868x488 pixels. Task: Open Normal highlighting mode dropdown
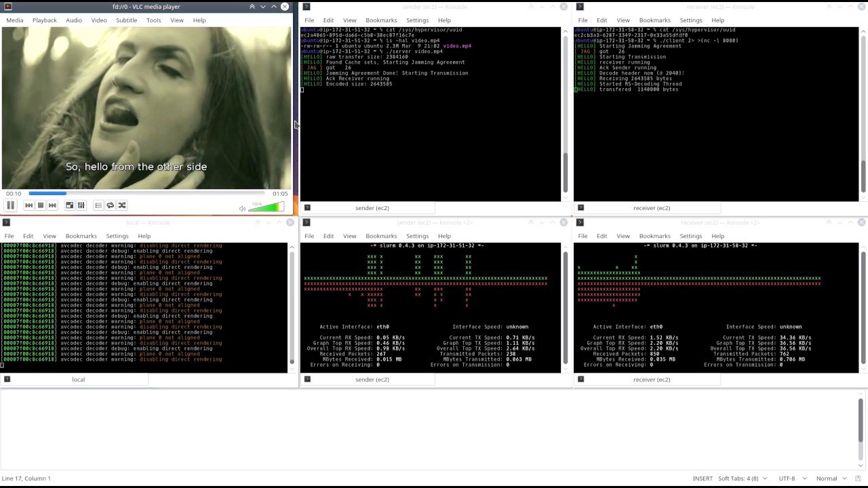click(830, 479)
